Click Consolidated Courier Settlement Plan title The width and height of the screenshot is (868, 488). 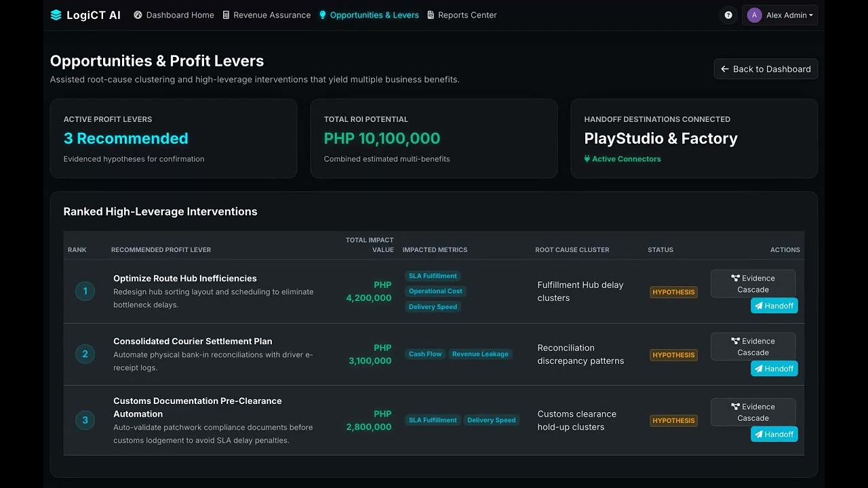193,342
